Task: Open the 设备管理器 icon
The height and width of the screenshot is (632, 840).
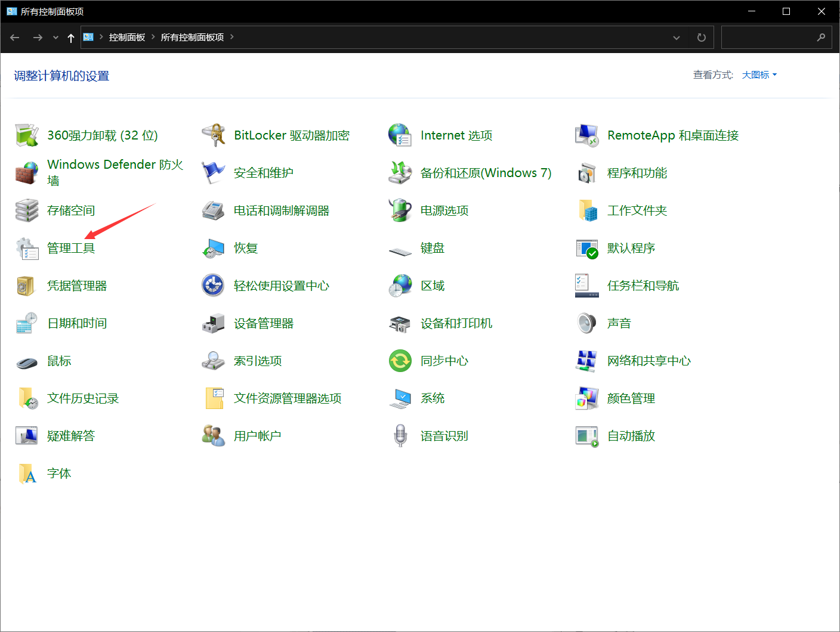Action: pyautogui.click(x=214, y=323)
